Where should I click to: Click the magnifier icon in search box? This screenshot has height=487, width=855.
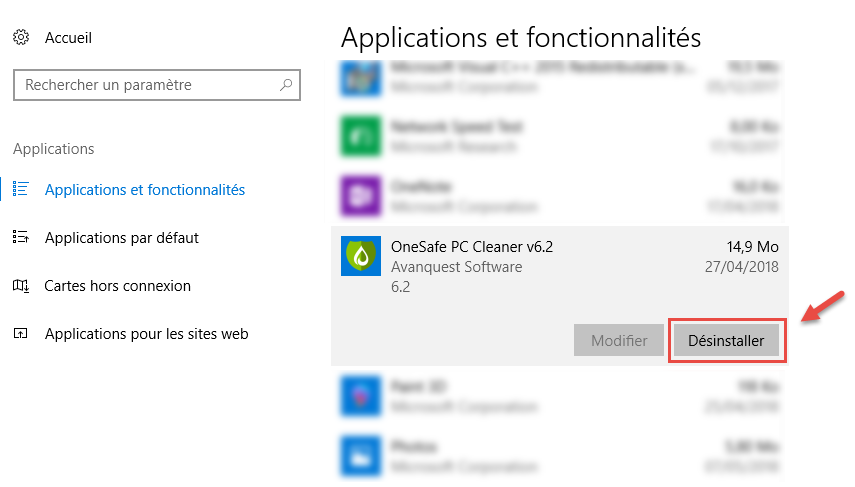tap(287, 85)
